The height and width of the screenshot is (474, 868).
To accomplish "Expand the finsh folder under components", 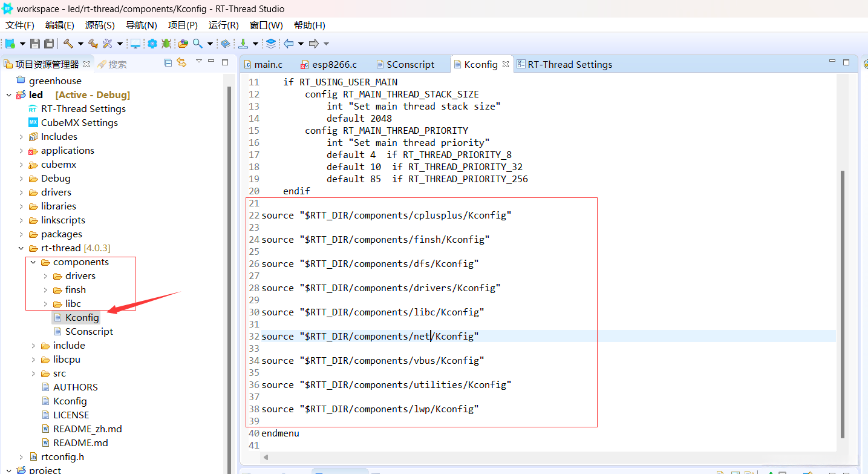I will 45,290.
